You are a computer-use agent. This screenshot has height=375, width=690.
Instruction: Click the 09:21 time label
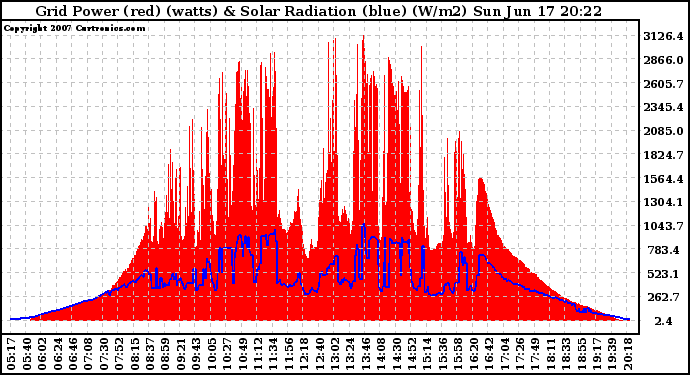180,354
